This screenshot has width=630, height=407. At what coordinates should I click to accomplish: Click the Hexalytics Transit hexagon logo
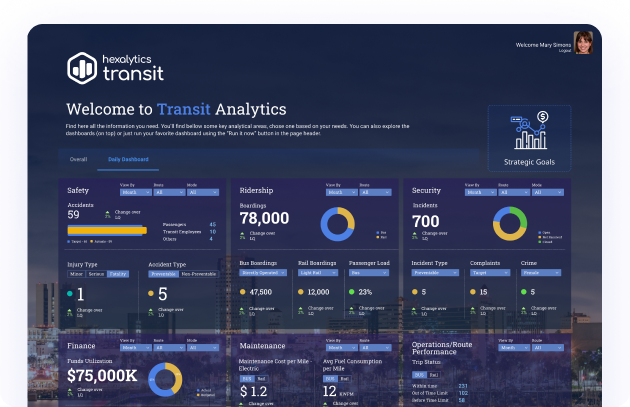pyautogui.click(x=82, y=67)
